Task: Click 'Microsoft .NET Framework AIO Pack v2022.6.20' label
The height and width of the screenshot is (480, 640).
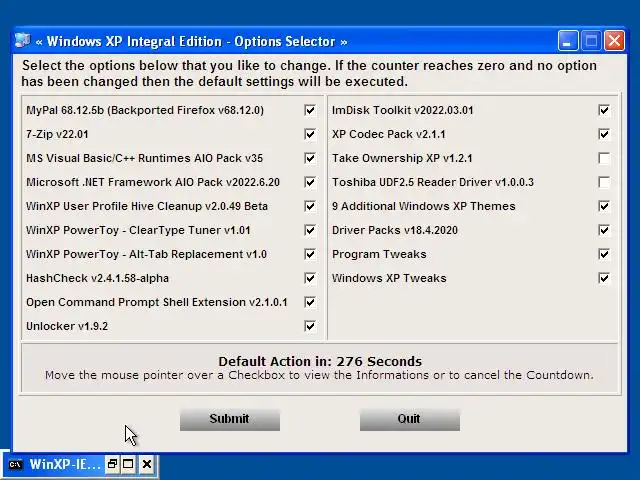Action: 153,182
